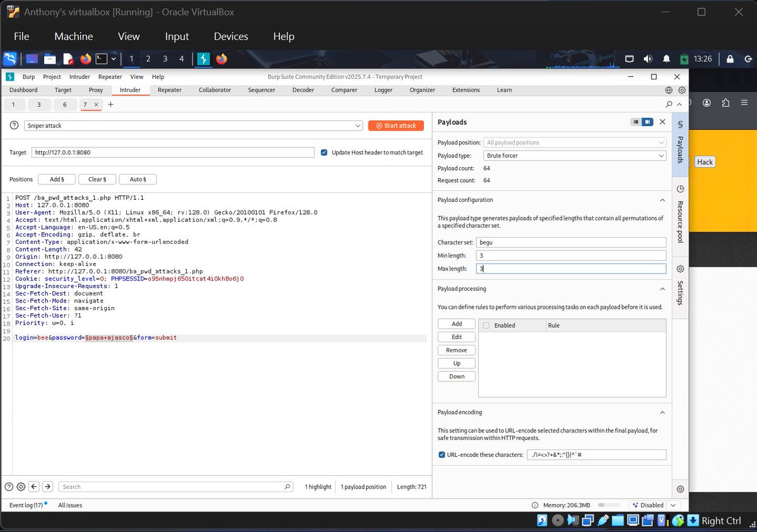Open attack type help question icon
The image size is (757, 532).
pyautogui.click(x=15, y=125)
